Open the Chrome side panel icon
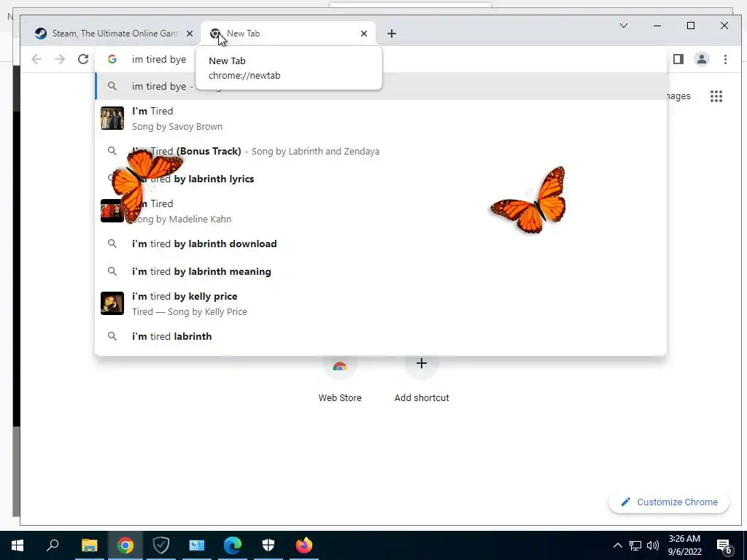 678,59
